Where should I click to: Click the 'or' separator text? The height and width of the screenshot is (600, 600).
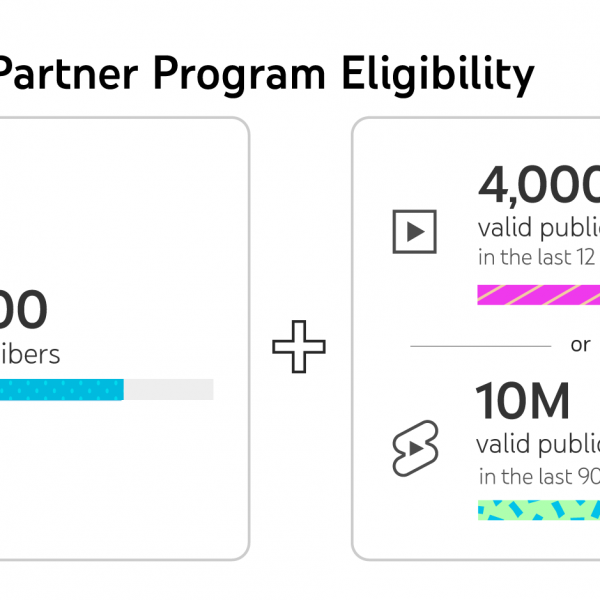tap(580, 345)
